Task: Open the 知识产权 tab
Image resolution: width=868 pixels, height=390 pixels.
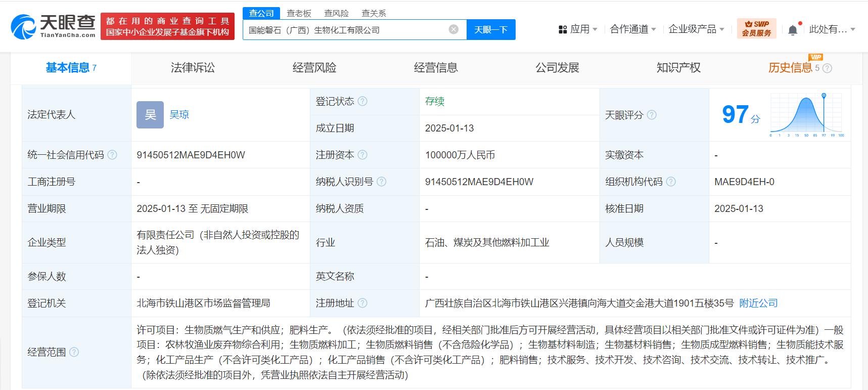Action: (678, 68)
